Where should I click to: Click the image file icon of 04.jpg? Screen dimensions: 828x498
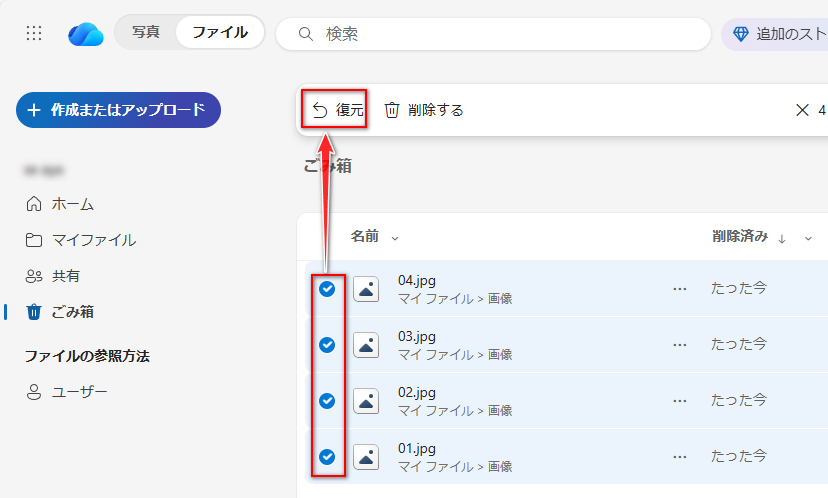click(x=366, y=289)
